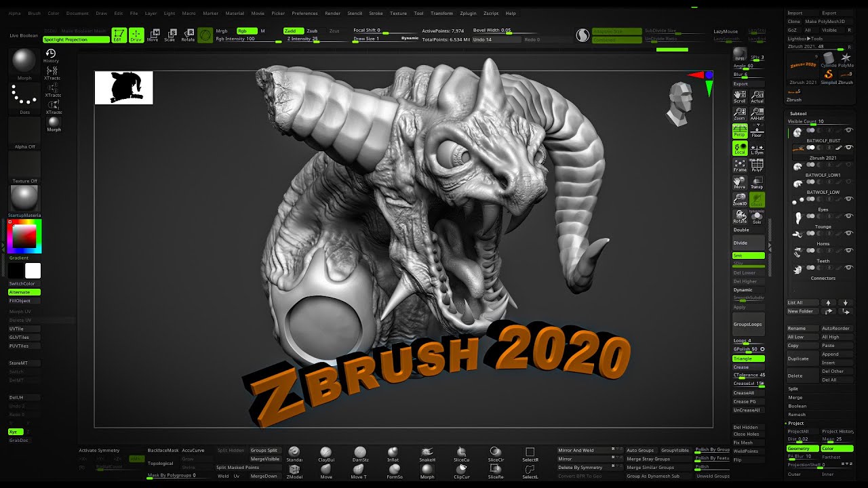Pick a color in the color picker square
The image size is (868, 488).
(25, 236)
